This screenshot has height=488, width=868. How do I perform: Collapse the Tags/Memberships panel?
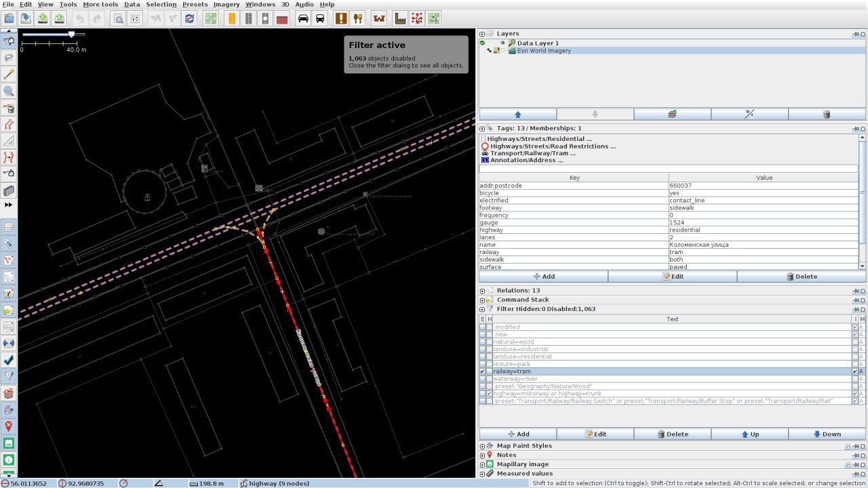(x=482, y=128)
